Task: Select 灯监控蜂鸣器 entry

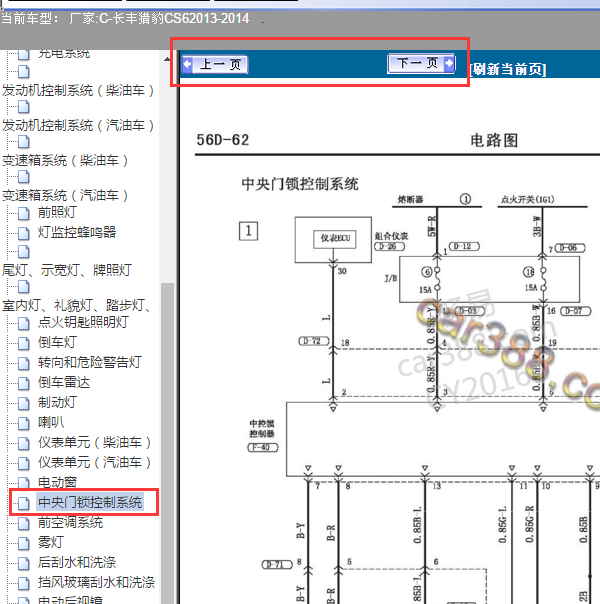Action: pos(77,232)
